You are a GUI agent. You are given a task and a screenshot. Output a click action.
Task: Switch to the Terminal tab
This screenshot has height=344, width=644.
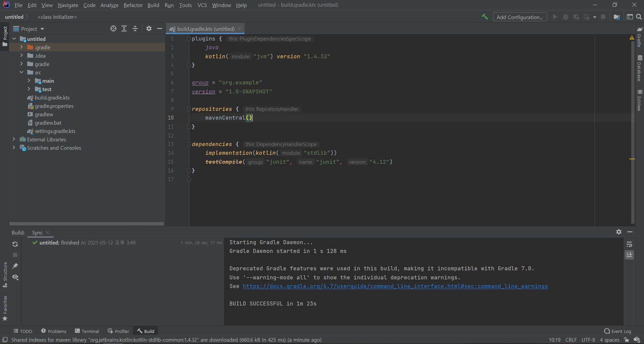click(x=87, y=331)
